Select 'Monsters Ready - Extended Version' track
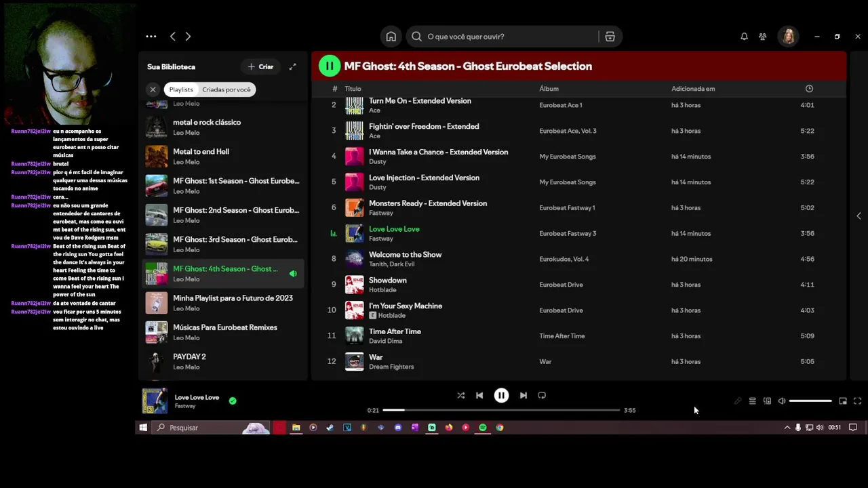 (x=428, y=203)
